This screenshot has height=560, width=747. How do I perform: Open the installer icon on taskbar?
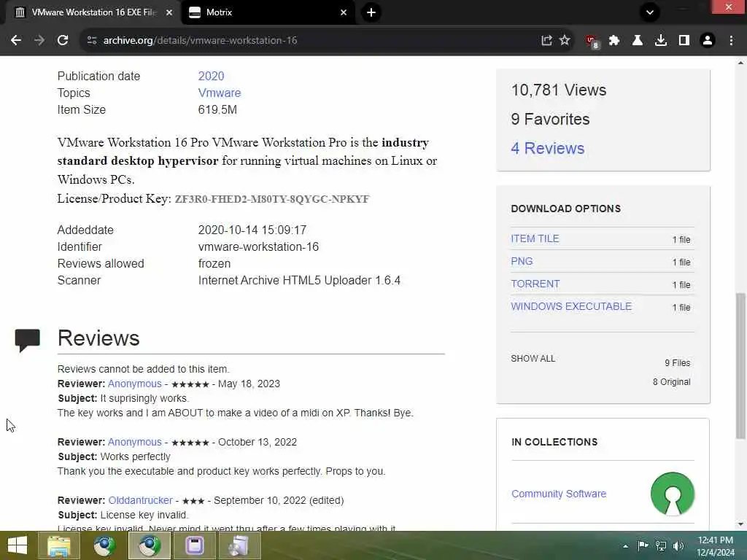pos(239,545)
